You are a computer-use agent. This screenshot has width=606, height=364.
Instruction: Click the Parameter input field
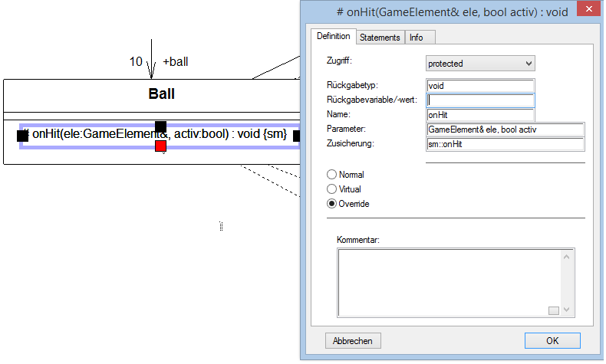click(505, 130)
